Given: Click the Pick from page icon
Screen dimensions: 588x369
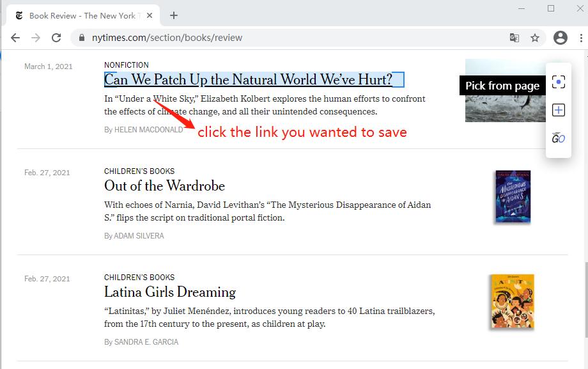Looking at the screenshot, I should click(559, 82).
